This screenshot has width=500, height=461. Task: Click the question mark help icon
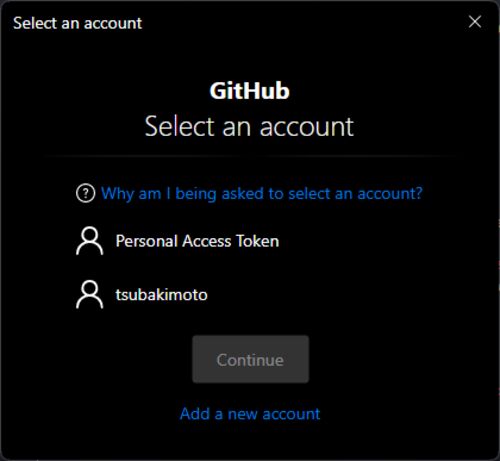click(86, 193)
